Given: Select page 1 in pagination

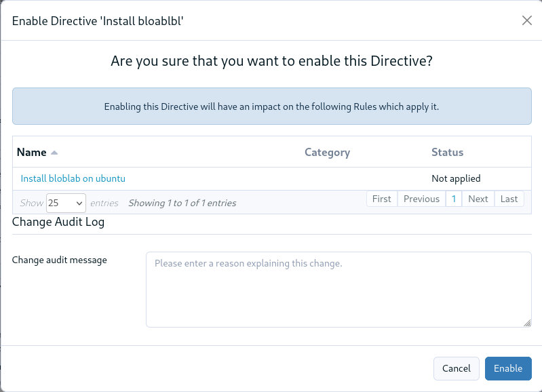Looking at the screenshot, I should click(x=454, y=199).
